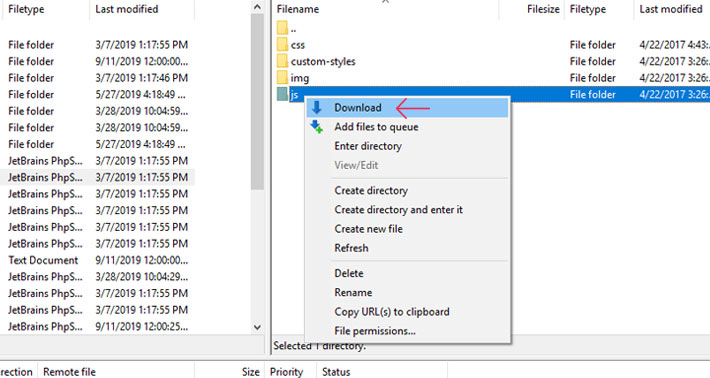This screenshot has width=710, height=378.
Task: Click the parent directory folder icon
Action: 282,28
